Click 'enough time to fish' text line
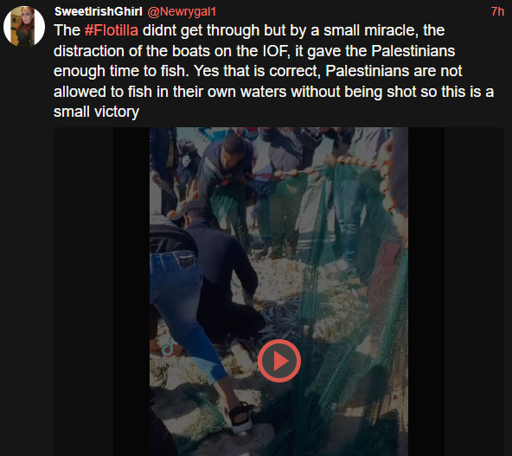The image size is (512, 456). tap(120, 71)
